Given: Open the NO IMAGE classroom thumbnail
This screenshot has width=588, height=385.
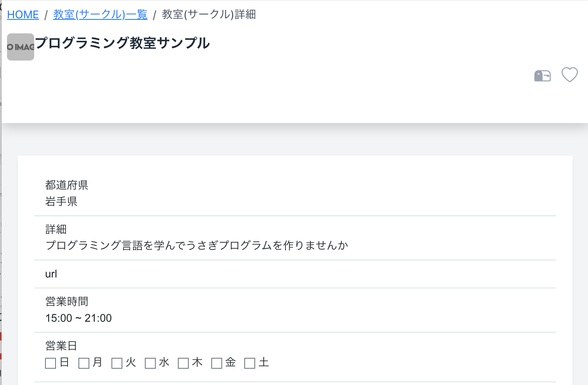Looking at the screenshot, I should coord(21,47).
